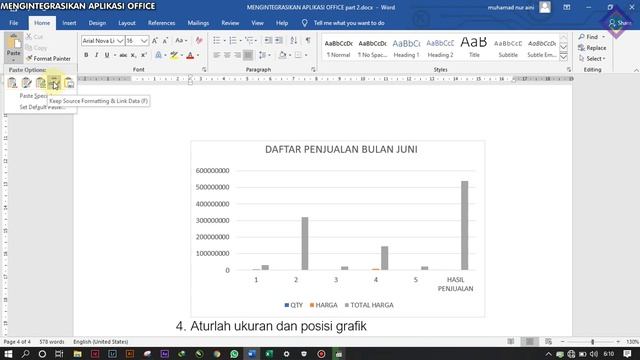The image size is (640, 360).
Task: Toggle Superscript formatting
Action: click(144, 55)
